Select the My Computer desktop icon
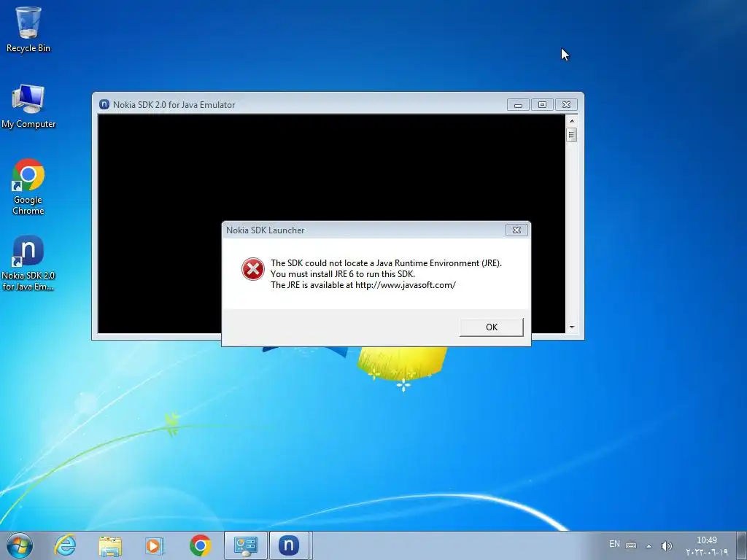This screenshot has height=560, width=747. (x=28, y=106)
